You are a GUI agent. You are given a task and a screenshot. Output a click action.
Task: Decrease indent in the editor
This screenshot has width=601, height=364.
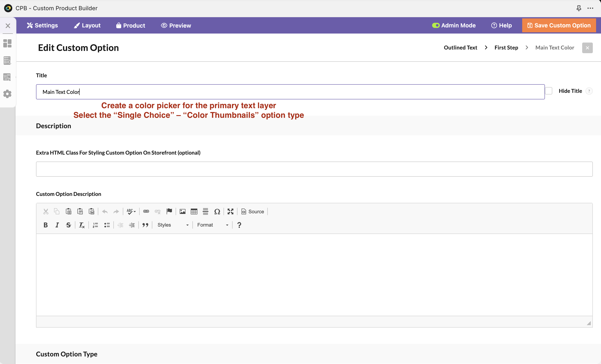120,225
